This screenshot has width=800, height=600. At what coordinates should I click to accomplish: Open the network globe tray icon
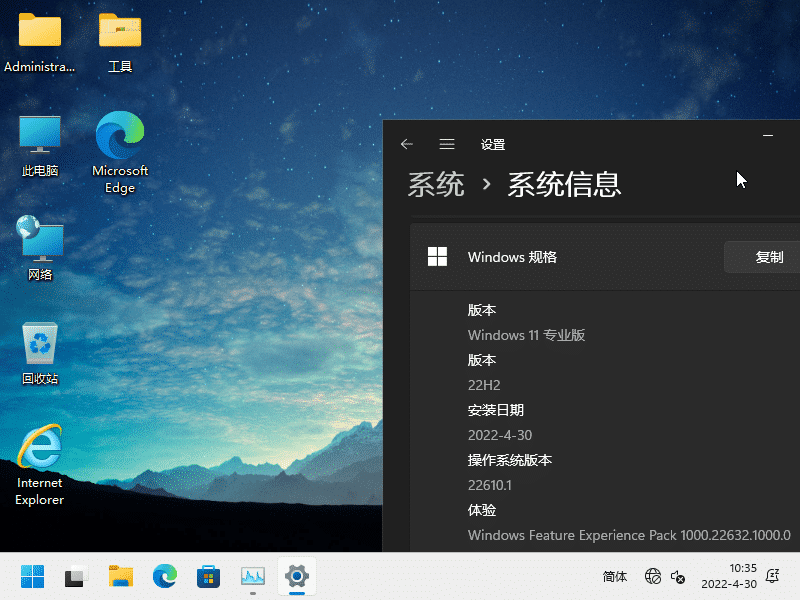[653, 577]
